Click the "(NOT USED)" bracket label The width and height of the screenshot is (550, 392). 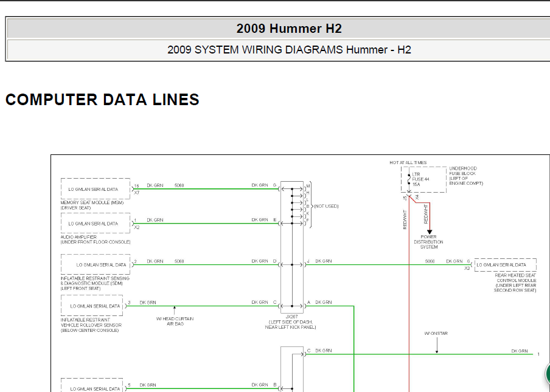tap(326, 207)
